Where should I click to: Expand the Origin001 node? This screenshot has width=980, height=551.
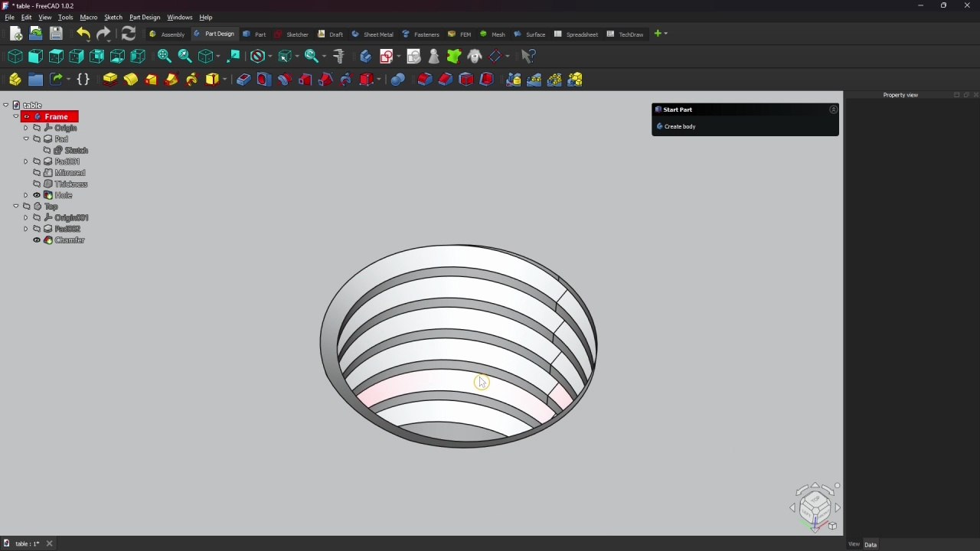coord(26,218)
